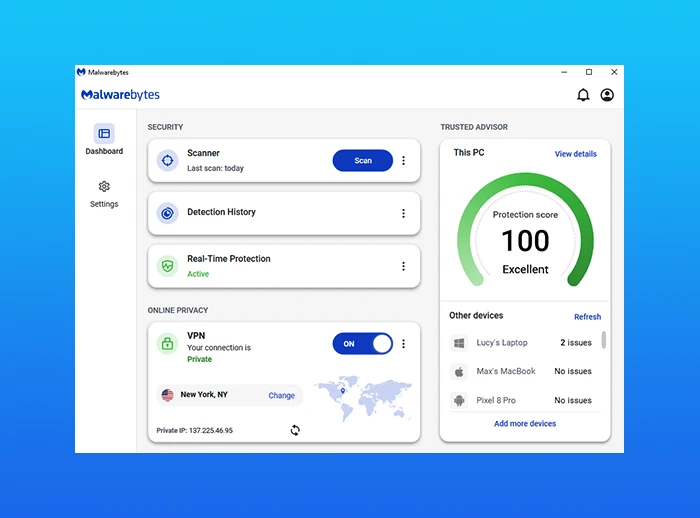Start a scan with the Scan button

point(362,161)
